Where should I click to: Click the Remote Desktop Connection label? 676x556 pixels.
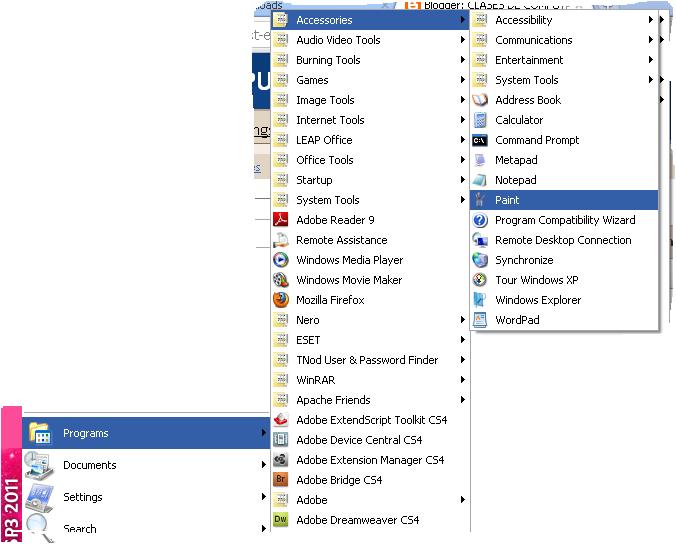(x=563, y=240)
